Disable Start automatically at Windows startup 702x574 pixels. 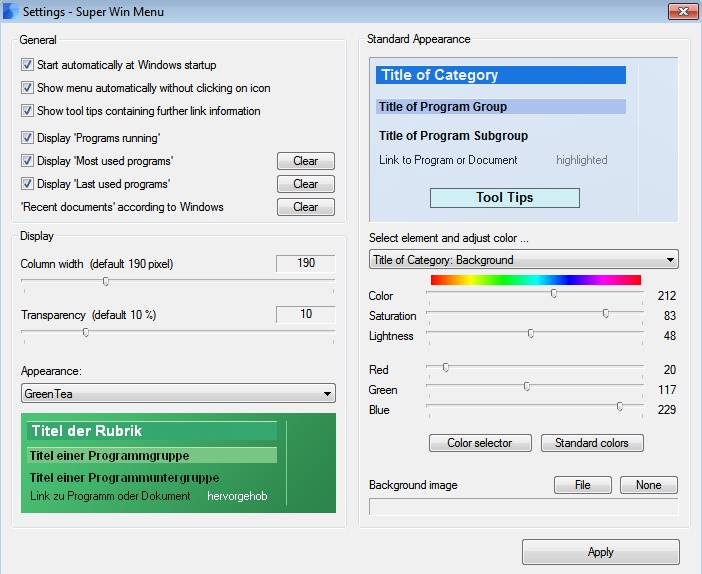click(27, 65)
